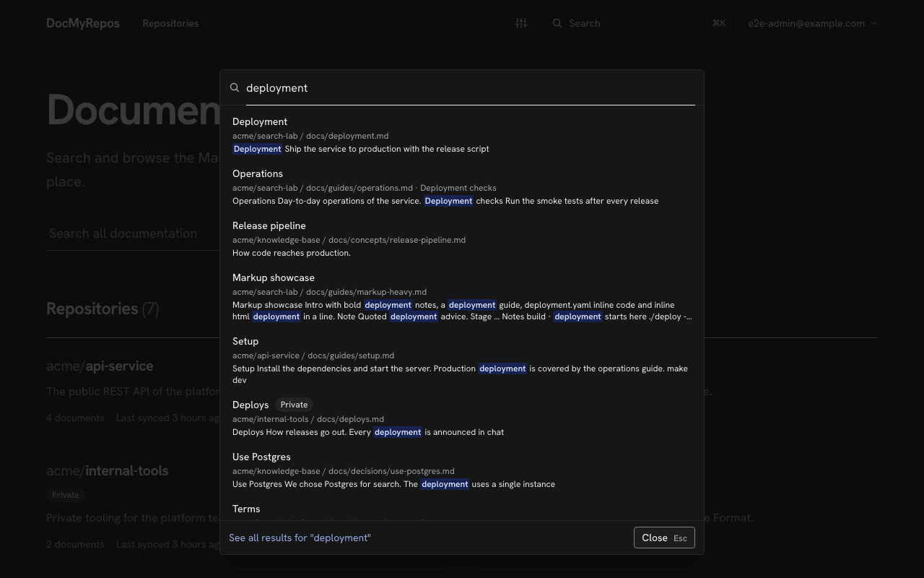Open the Operations search result
Viewport: 924px width, 578px height.
pyautogui.click(x=462, y=187)
